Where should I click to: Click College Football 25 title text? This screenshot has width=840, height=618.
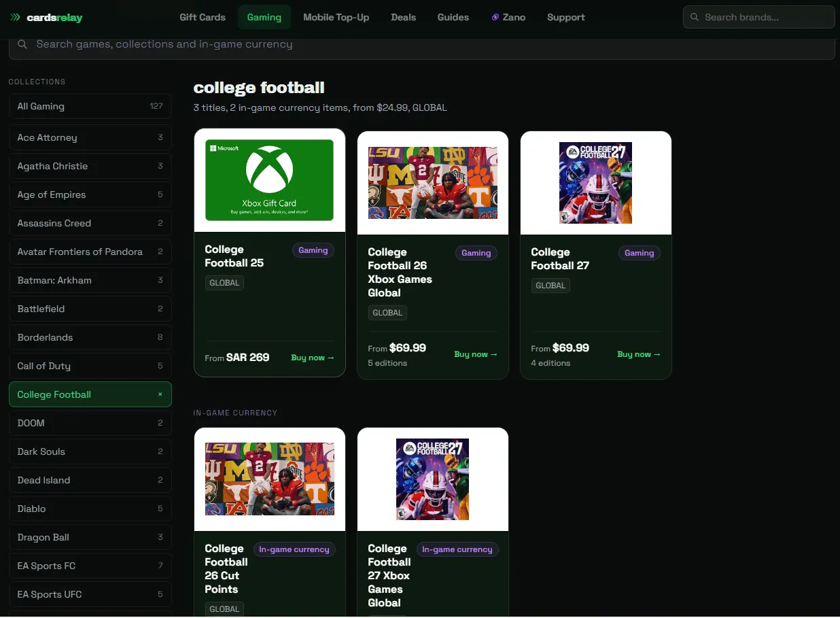point(234,256)
